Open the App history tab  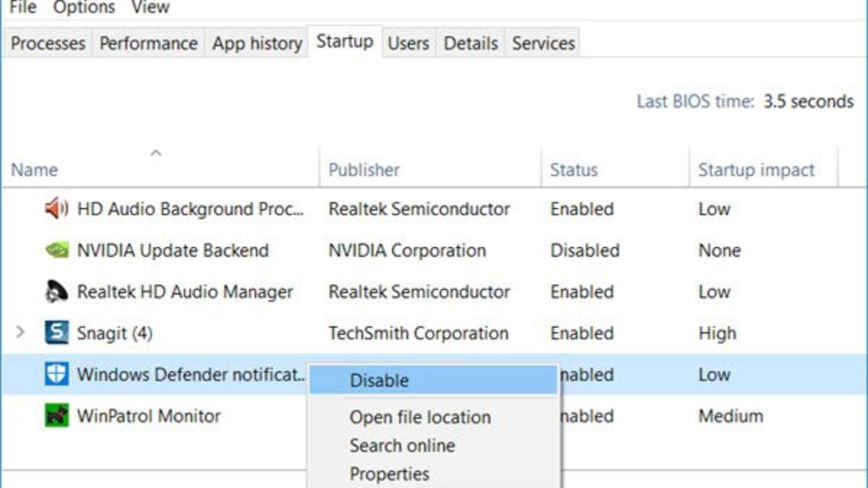click(257, 43)
